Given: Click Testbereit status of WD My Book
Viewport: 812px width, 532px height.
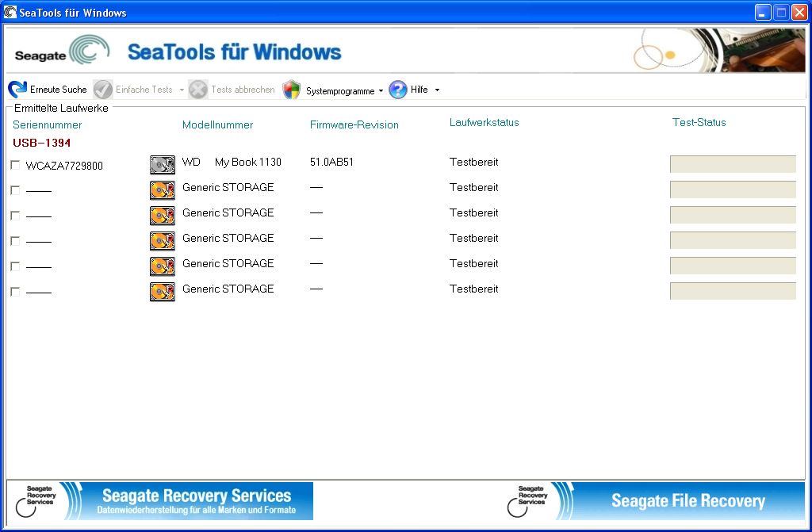Looking at the screenshot, I should (x=474, y=163).
